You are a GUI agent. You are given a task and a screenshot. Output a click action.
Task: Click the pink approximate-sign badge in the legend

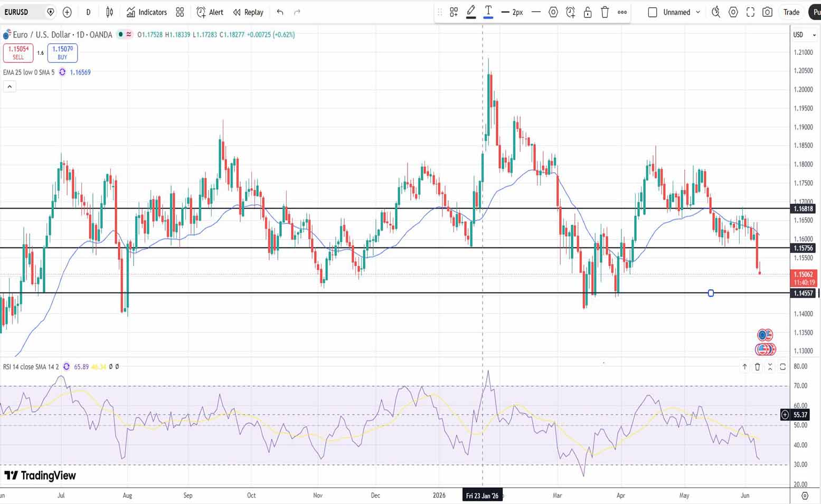[x=128, y=34]
